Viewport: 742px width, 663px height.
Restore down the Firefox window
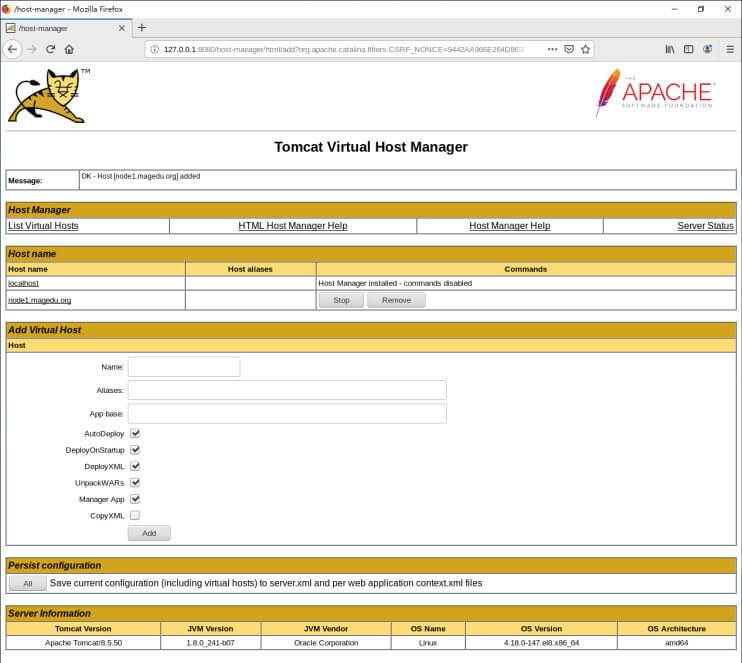[x=701, y=9]
